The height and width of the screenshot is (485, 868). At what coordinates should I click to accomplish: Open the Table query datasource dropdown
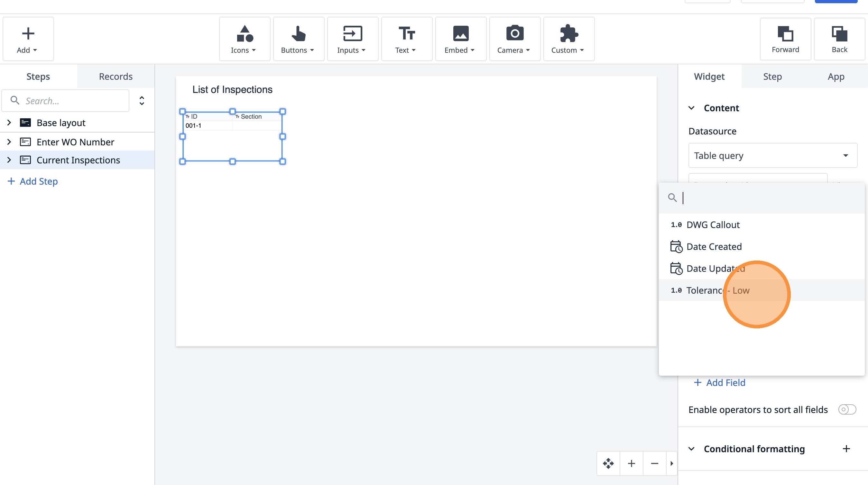coord(772,156)
